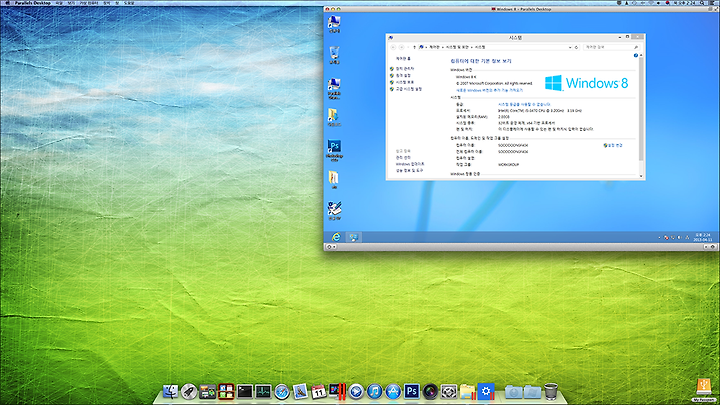Open the camera lens app in Dock
This screenshot has height=405, width=720.
[x=430, y=392]
